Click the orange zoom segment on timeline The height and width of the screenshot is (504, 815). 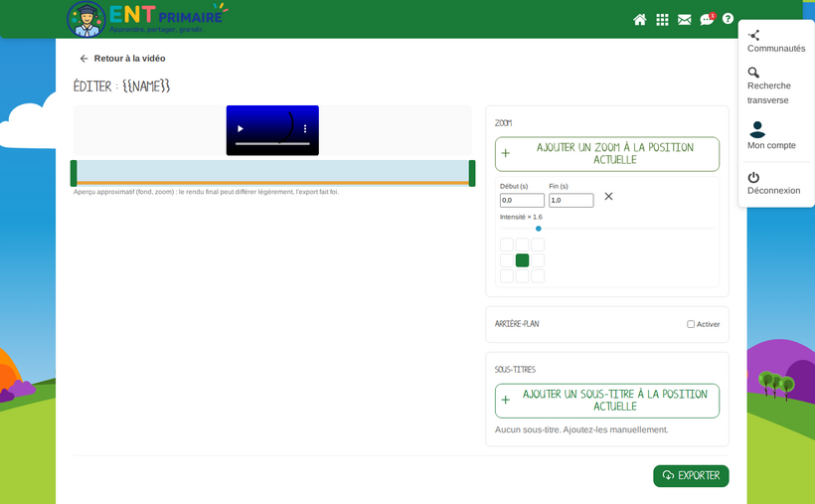tap(273, 183)
